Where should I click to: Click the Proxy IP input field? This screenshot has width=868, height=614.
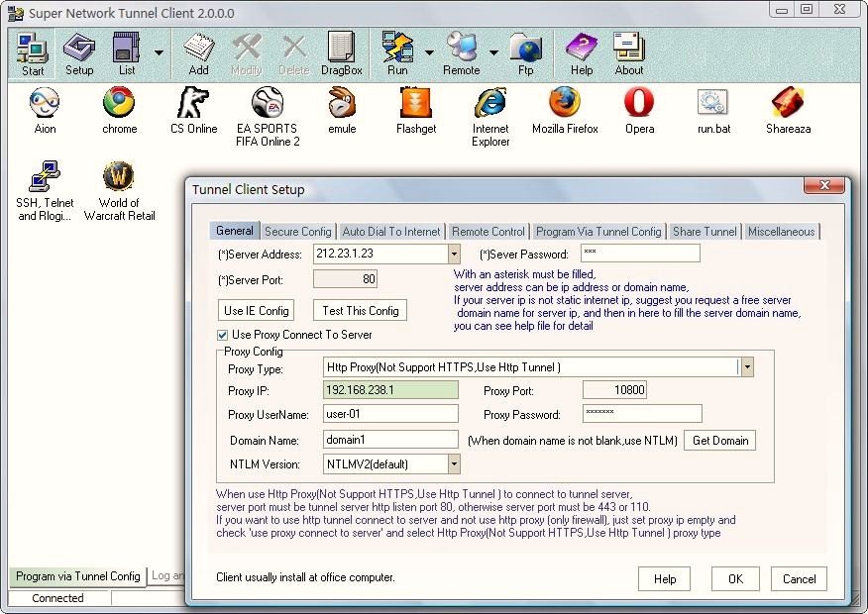(390, 390)
